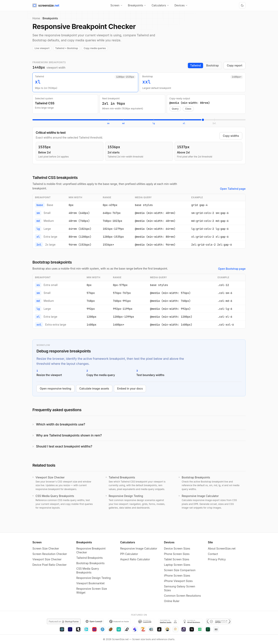This screenshot has width=278, height=644.
Task: Click the Live viewport tag pill
Action: click(42, 48)
